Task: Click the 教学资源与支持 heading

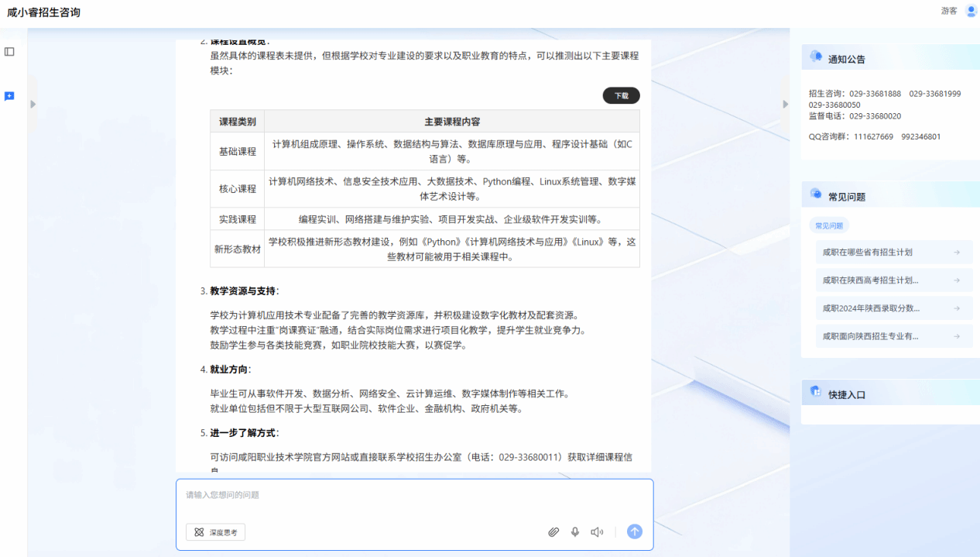Action: pyautogui.click(x=242, y=291)
